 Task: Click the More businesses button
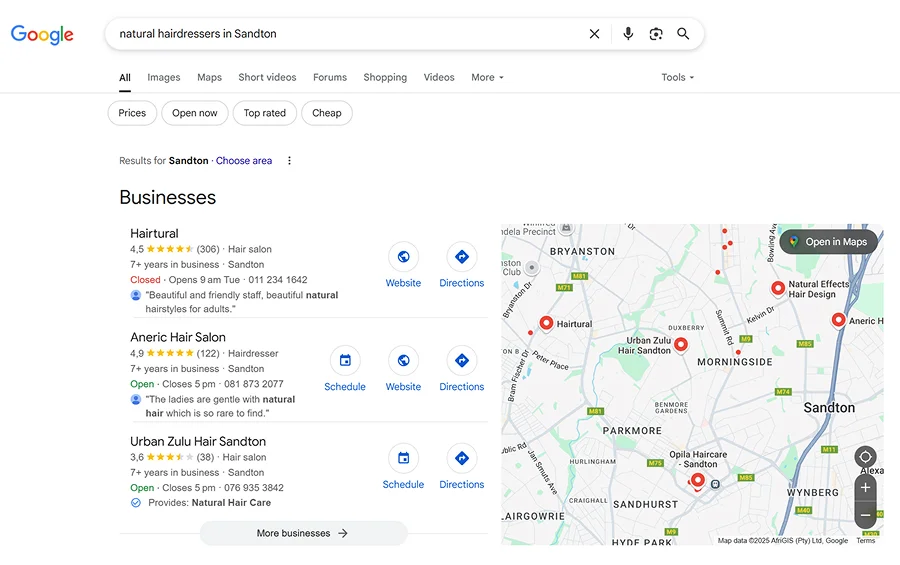point(304,533)
